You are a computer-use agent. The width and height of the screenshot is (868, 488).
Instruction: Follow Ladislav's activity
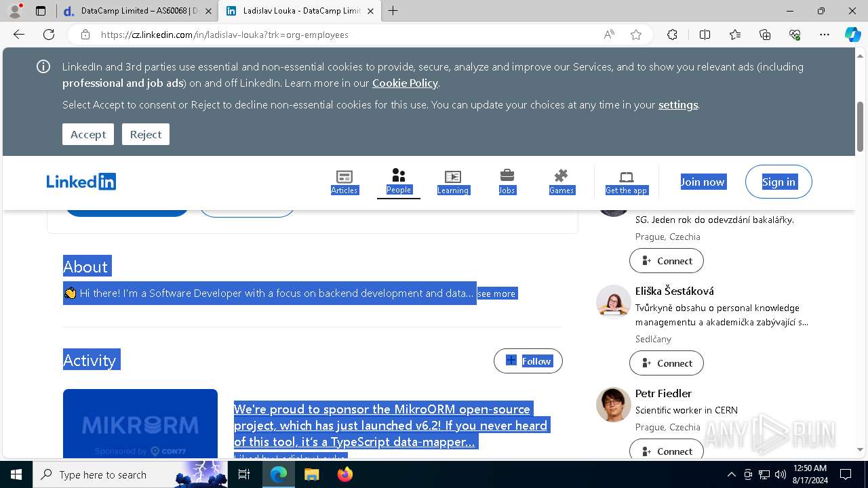coord(528,361)
